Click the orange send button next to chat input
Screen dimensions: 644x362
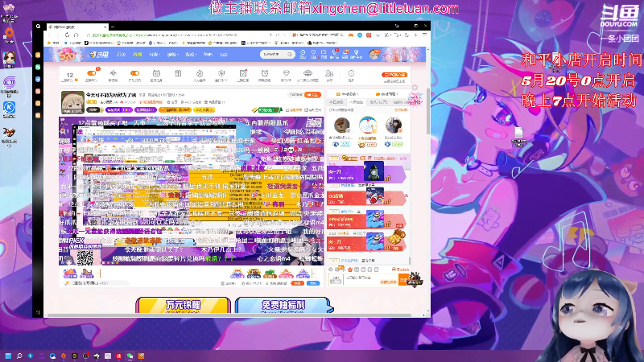[x=404, y=280]
